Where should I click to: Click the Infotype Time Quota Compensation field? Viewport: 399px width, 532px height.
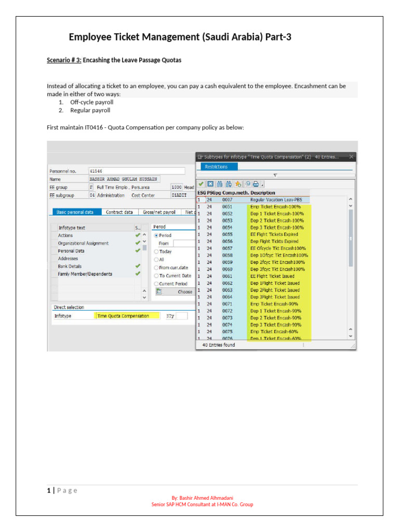[x=127, y=316]
